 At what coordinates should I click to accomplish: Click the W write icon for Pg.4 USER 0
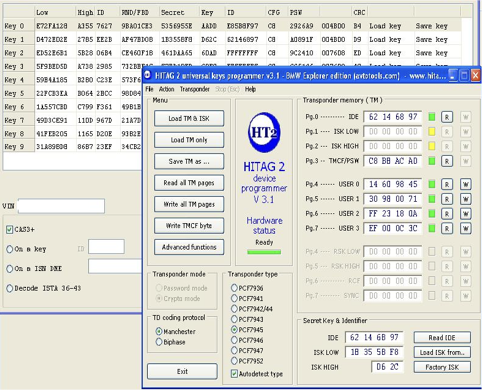pos(466,184)
